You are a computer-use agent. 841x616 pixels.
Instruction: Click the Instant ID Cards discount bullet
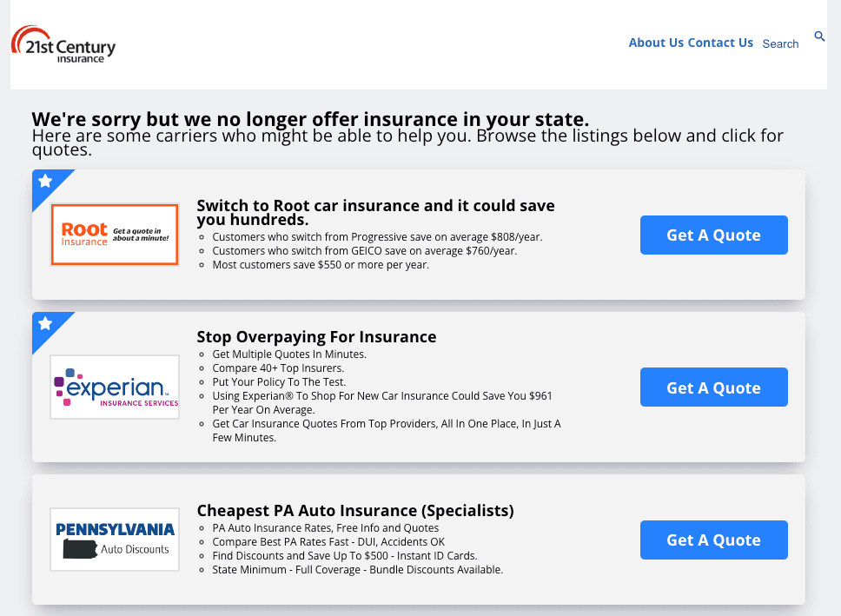344,556
